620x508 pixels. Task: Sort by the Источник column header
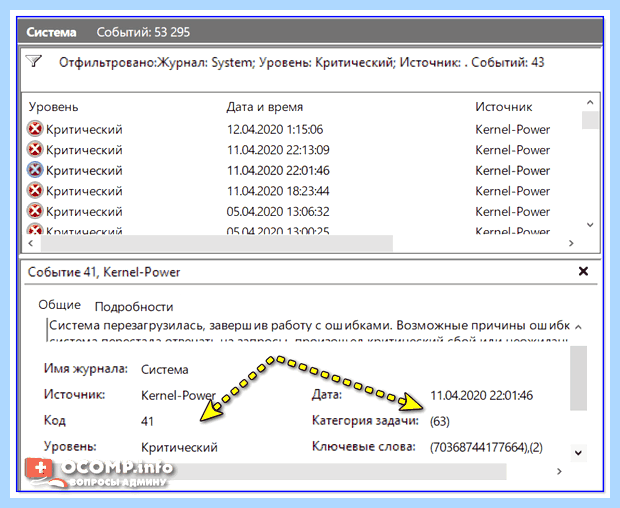tap(504, 107)
